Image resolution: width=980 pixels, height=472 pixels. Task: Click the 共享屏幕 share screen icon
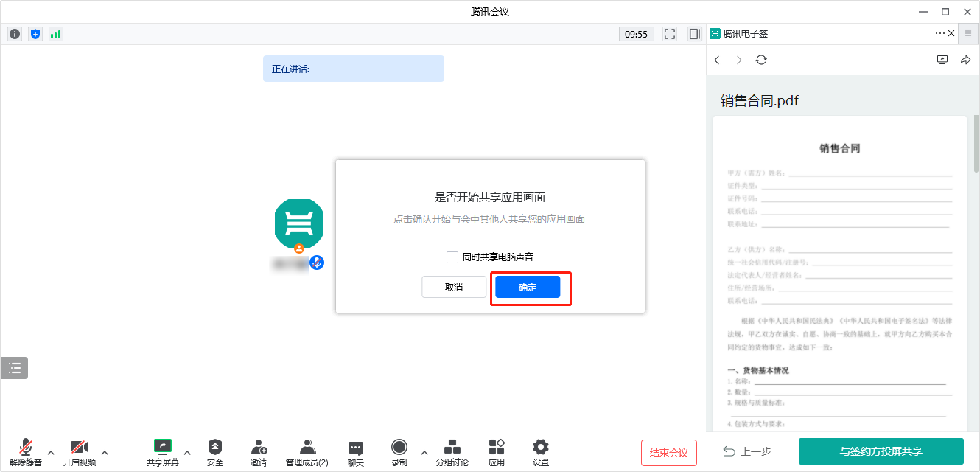pyautogui.click(x=163, y=452)
